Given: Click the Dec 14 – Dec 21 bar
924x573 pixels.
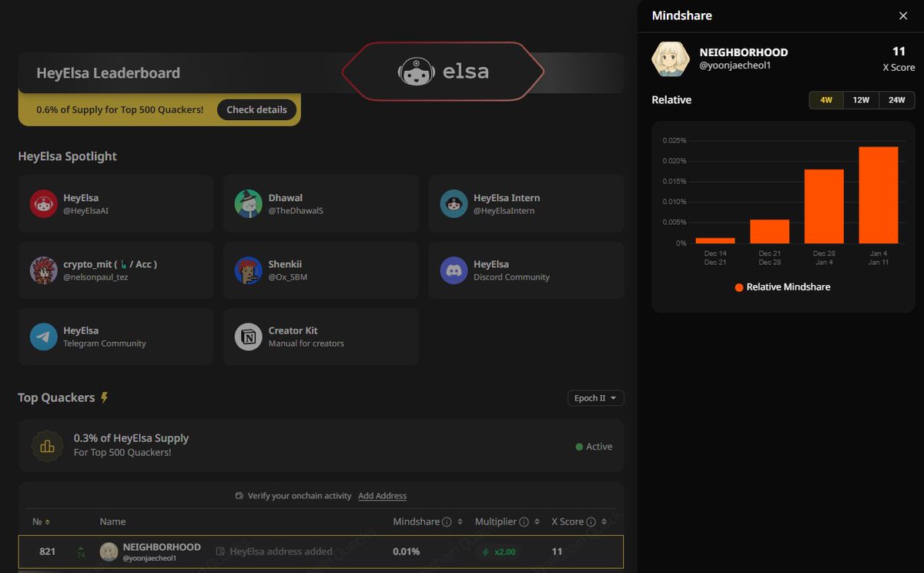Looking at the screenshot, I should (x=715, y=240).
